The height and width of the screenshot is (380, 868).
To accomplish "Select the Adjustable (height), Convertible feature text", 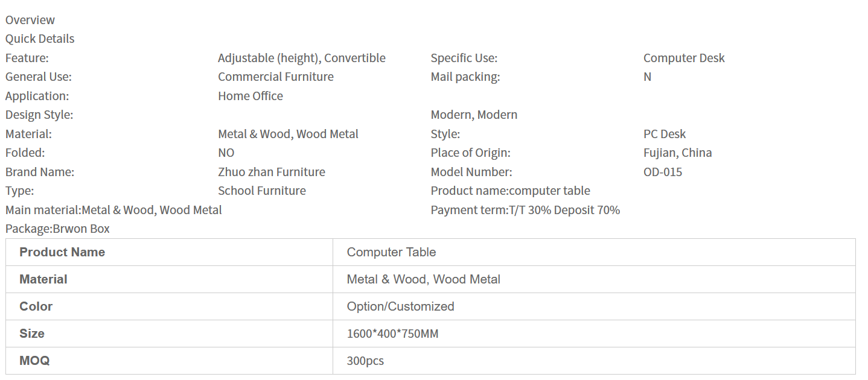I will pyautogui.click(x=301, y=58).
